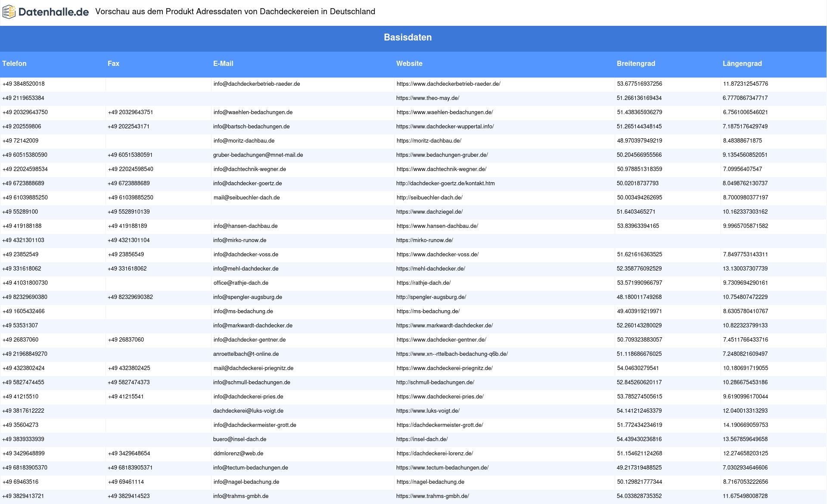Select latitude value 53.677516937256
This screenshot has width=827, height=504.
click(x=640, y=84)
